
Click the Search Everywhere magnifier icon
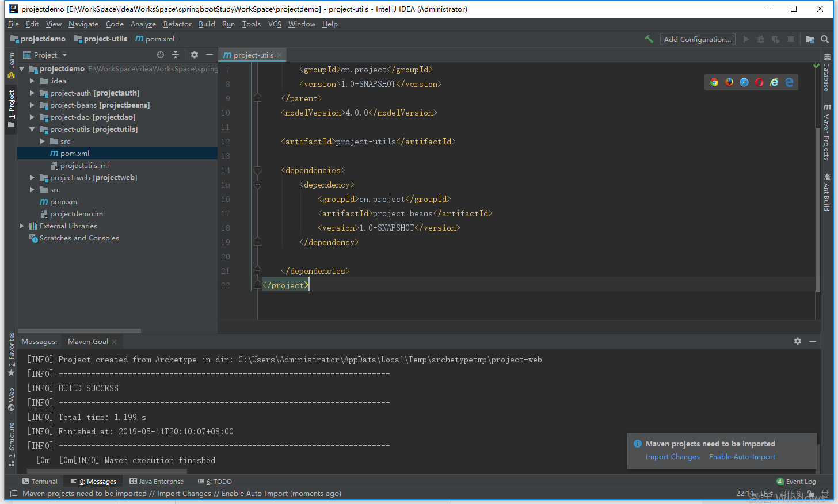coord(825,39)
